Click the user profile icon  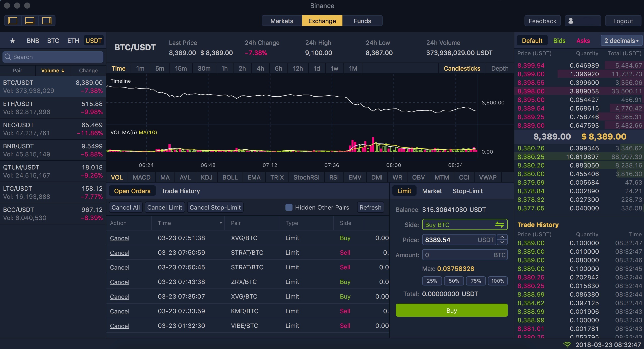point(571,21)
